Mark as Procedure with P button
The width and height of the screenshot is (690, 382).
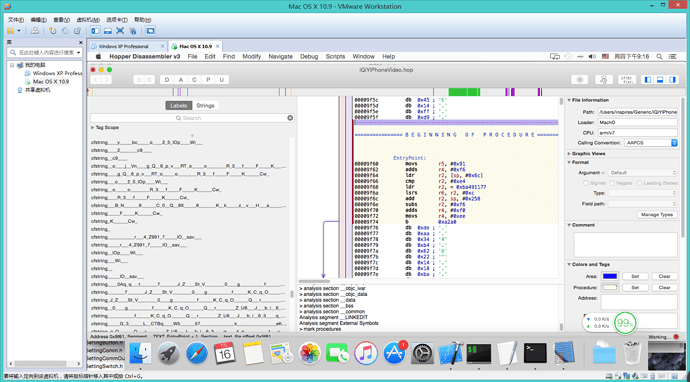208,80
